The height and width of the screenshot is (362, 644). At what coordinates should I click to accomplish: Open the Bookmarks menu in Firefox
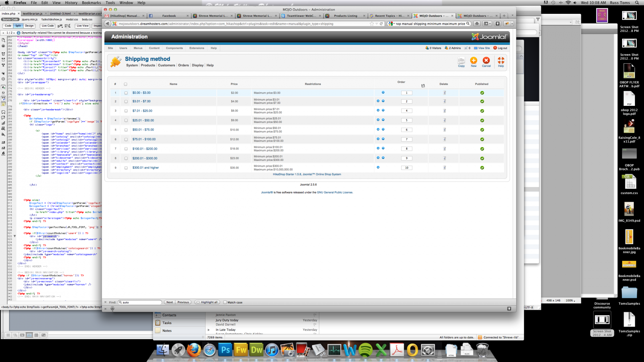pos(91,3)
